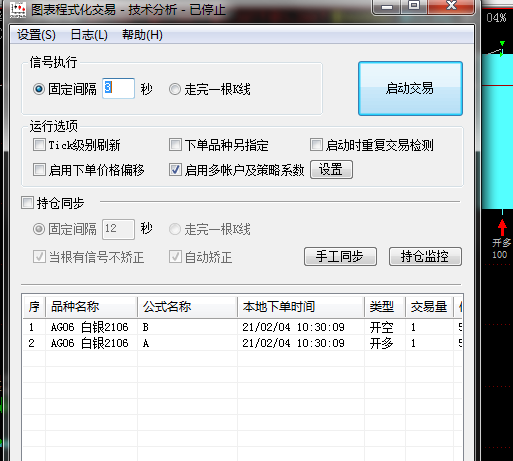Sort by 本地下单时间 column header
Screen dimensions: 513x461
[x=301, y=307]
